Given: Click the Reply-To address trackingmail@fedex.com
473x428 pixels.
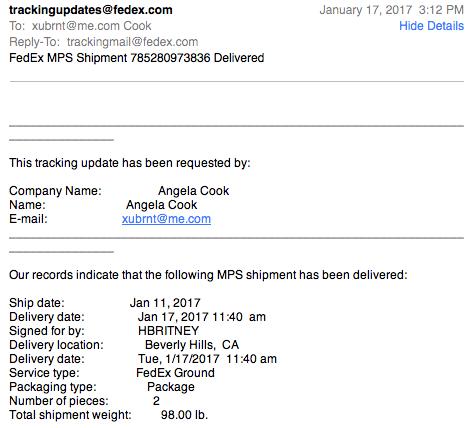Looking at the screenshot, I should 133,42.
